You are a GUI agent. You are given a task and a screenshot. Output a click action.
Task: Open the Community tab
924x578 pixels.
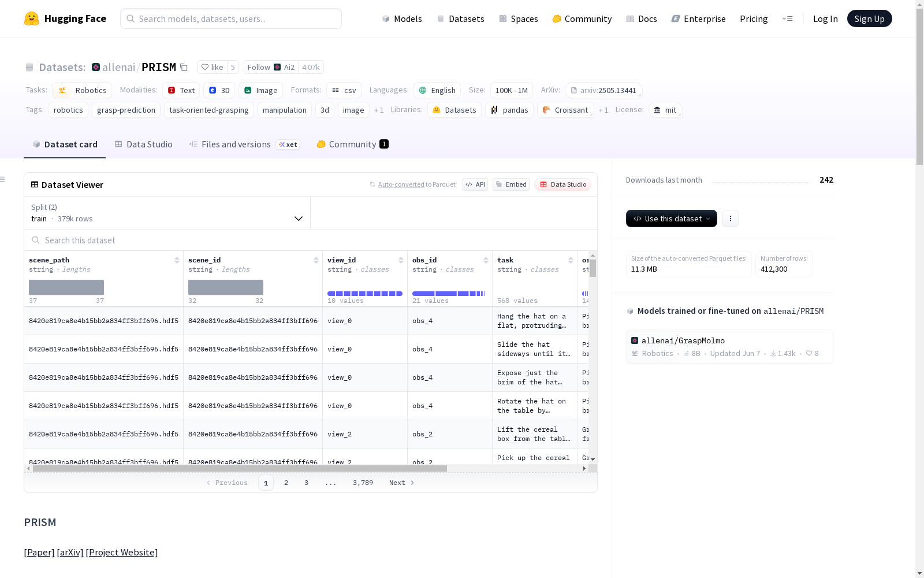(352, 144)
